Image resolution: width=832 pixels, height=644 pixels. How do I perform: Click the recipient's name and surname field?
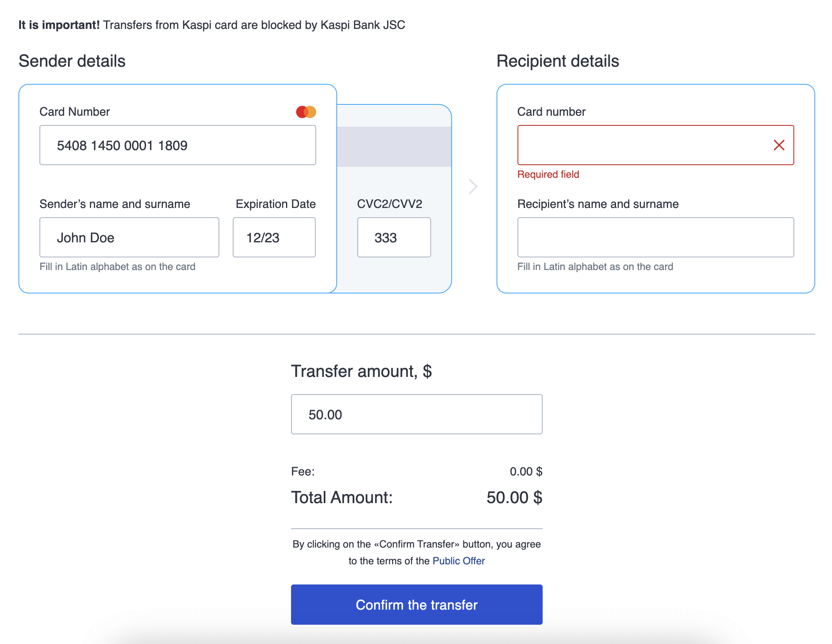[655, 237]
